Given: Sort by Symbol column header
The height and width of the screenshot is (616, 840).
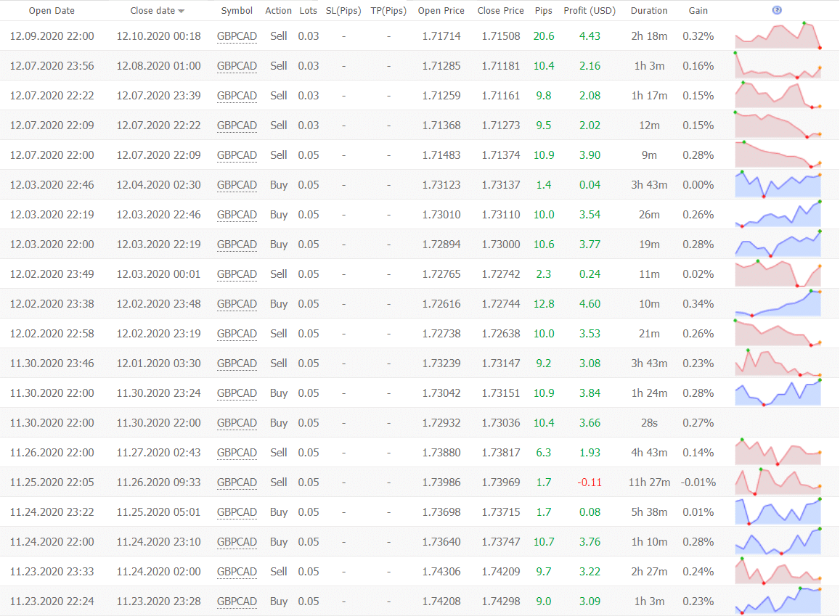Looking at the screenshot, I should point(237,11).
